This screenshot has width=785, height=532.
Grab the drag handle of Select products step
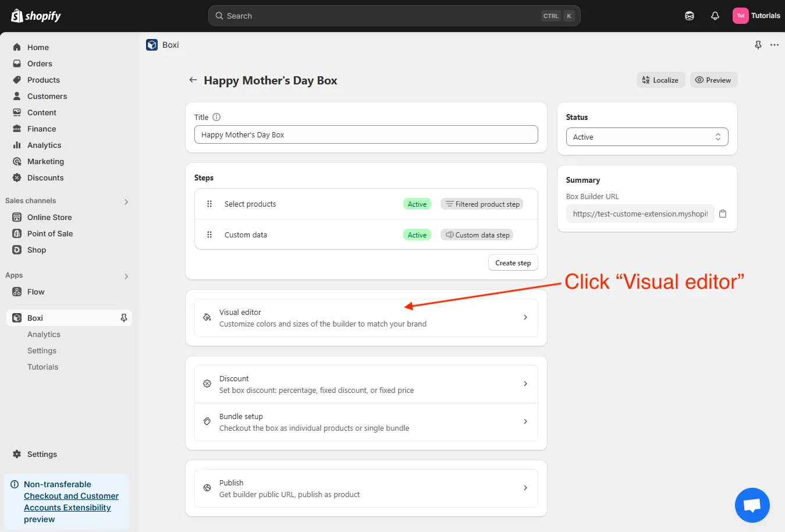pyautogui.click(x=209, y=204)
